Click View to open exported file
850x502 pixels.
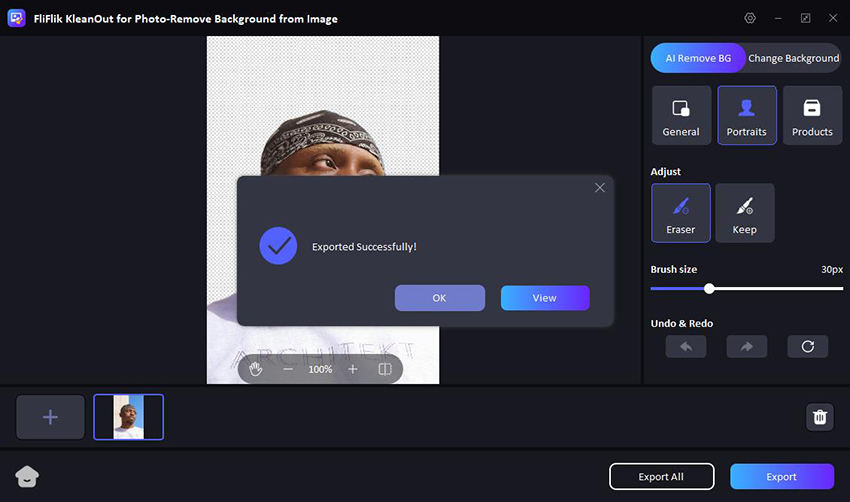544,298
